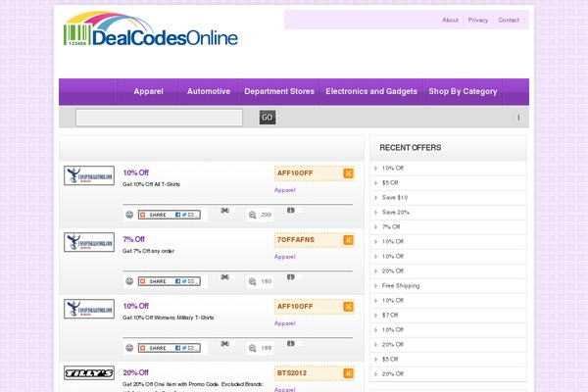Click the orange X icon beside AFF10OFF for All T-Shirts
The height and width of the screenshot is (392, 588).
point(348,173)
